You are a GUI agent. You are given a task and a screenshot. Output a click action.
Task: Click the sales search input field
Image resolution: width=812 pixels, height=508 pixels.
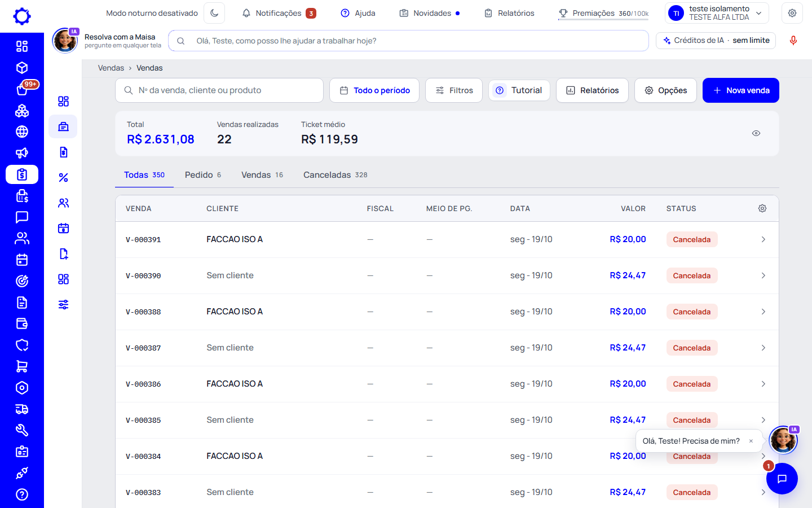(x=219, y=90)
